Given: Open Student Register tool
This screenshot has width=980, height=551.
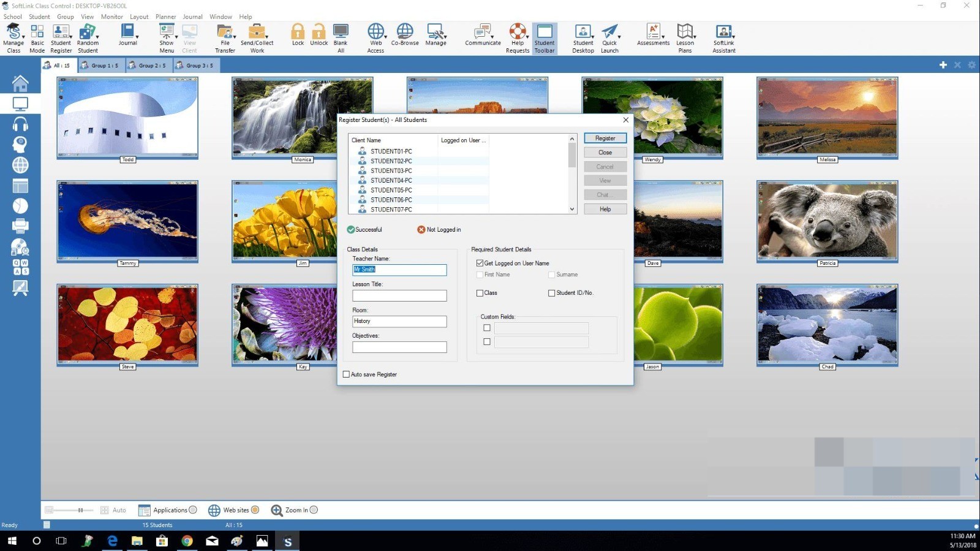Looking at the screenshot, I should (61, 38).
